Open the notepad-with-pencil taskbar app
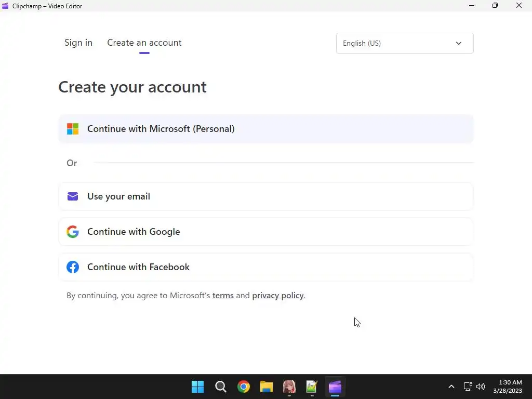Viewport: 532px width, 399px height. pyautogui.click(x=312, y=387)
